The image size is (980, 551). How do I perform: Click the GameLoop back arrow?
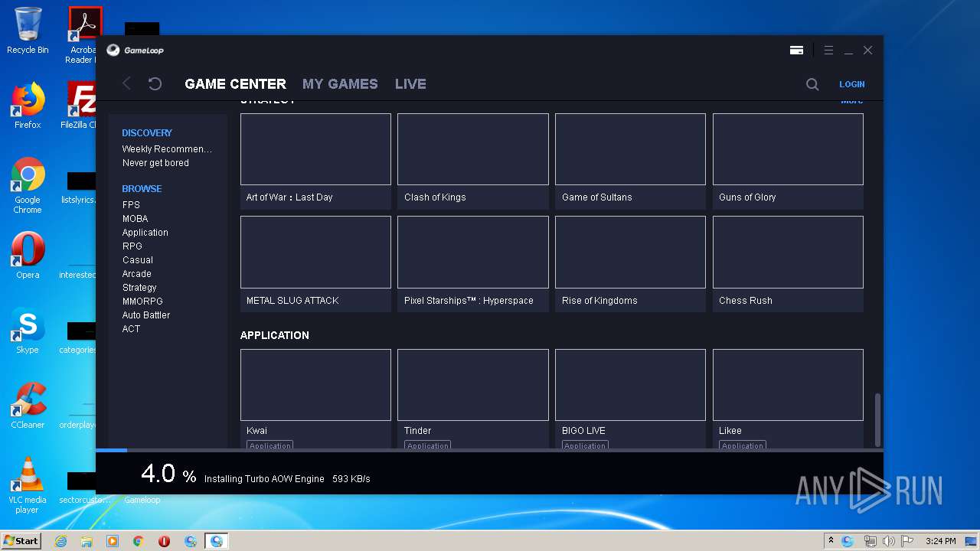point(127,83)
